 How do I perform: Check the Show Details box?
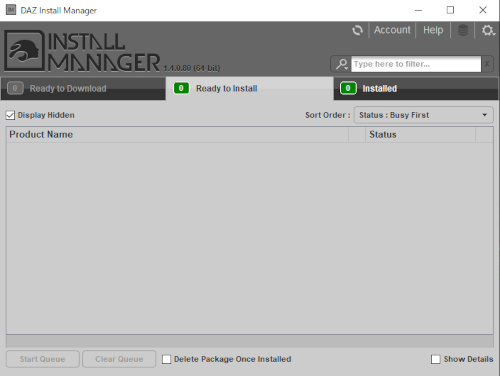click(435, 359)
